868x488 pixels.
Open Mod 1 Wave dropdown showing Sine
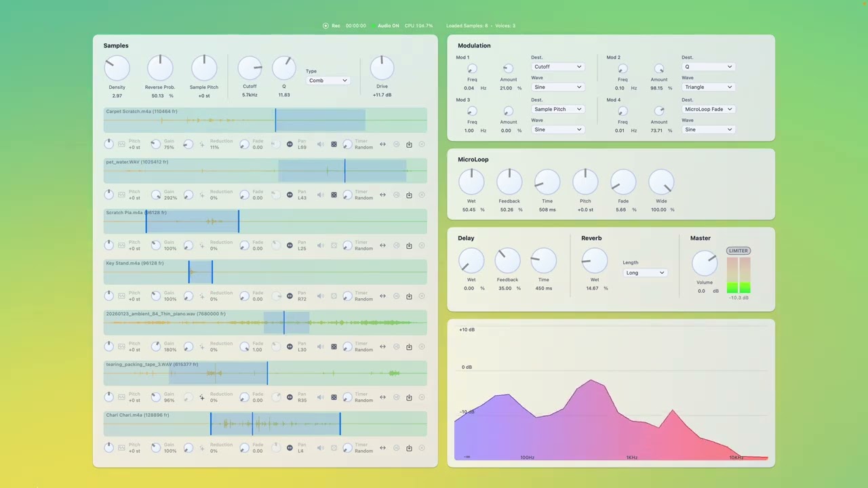[557, 87]
